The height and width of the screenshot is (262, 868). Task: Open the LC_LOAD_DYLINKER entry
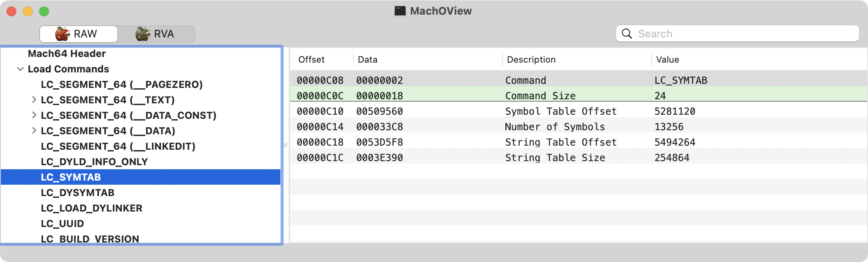point(91,208)
